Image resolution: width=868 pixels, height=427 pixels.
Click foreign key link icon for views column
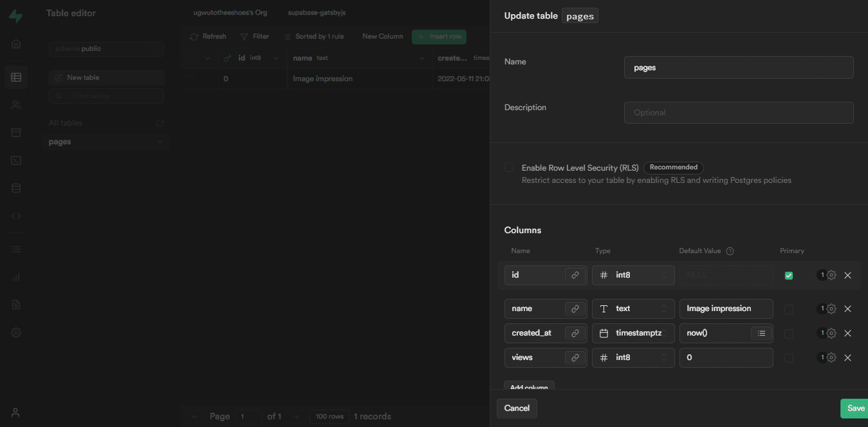(x=575, y=357)
